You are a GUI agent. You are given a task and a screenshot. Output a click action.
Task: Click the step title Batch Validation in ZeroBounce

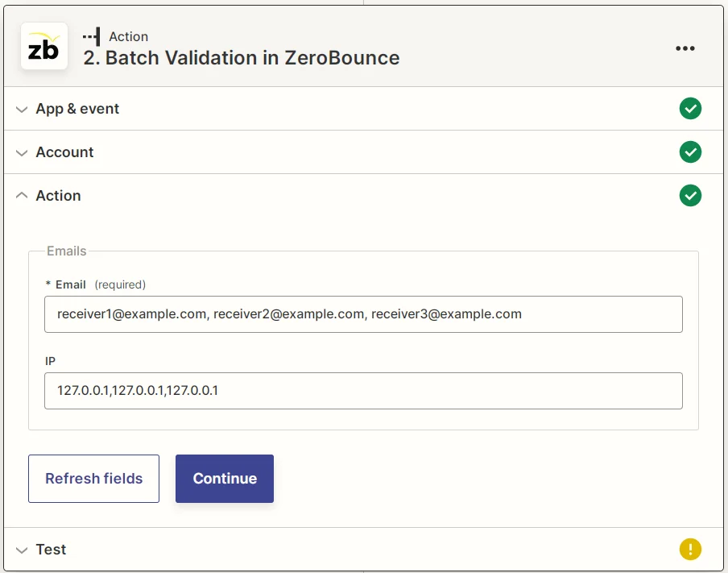pos(250,58)
